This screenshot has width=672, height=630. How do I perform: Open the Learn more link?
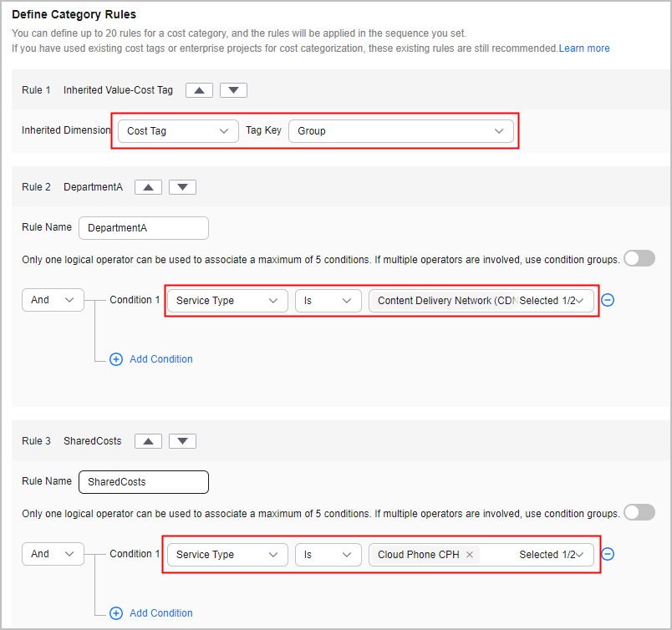click(x=584, y=48)
